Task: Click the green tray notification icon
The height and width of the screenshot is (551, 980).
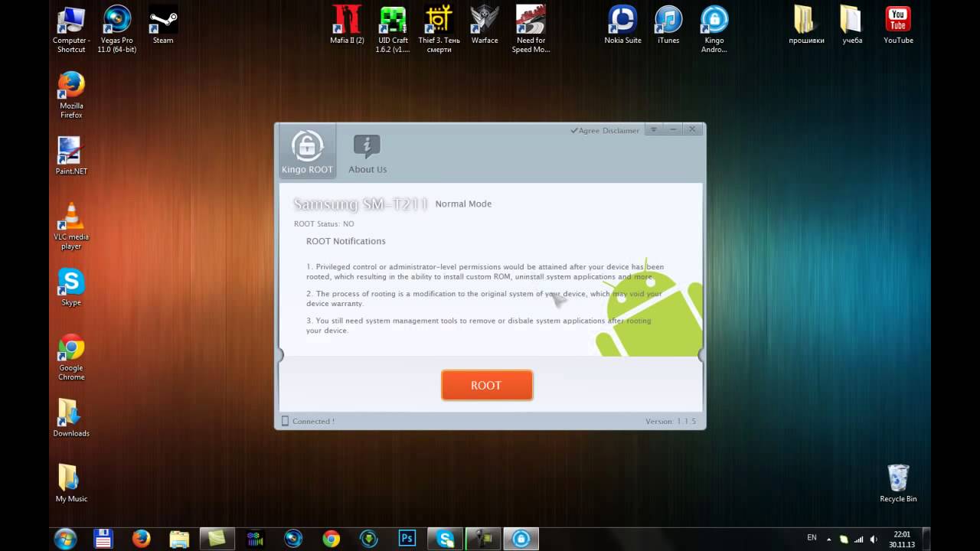Action: [844, 539]
